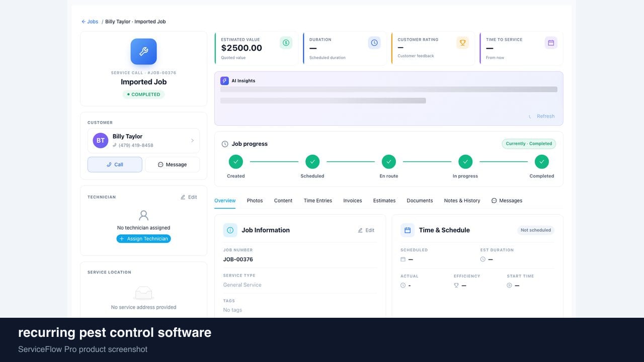
Task: Open the Notes & History tab
Action: pos(462,201)
